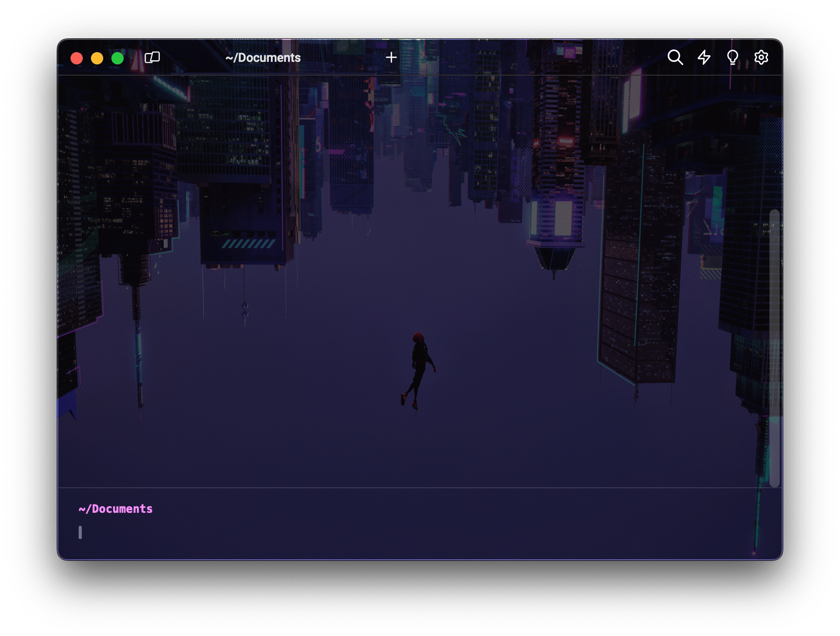This screenshot has width=840, height=636.
Task: Click the lightning bolt icon
Action: coord(704,57)
